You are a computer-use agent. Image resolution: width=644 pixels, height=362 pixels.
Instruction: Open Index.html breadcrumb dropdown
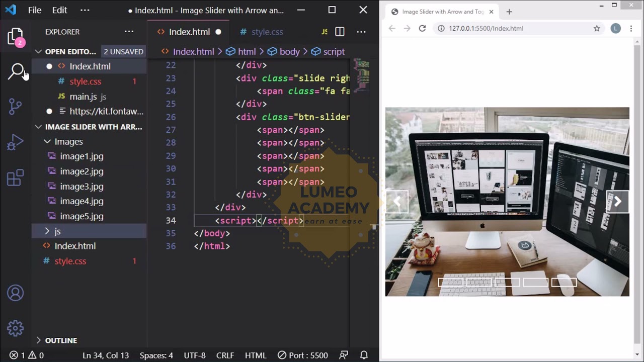coord(188,52)
